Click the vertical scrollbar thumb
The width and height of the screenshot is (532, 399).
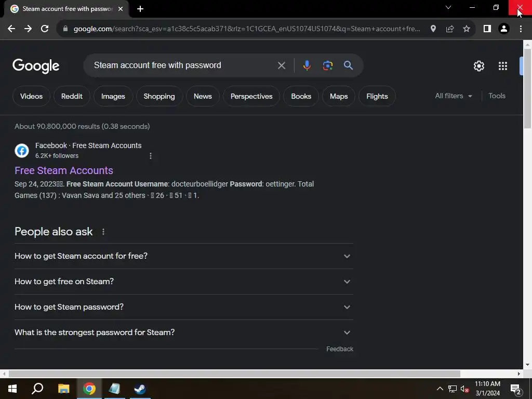point(527,88)
